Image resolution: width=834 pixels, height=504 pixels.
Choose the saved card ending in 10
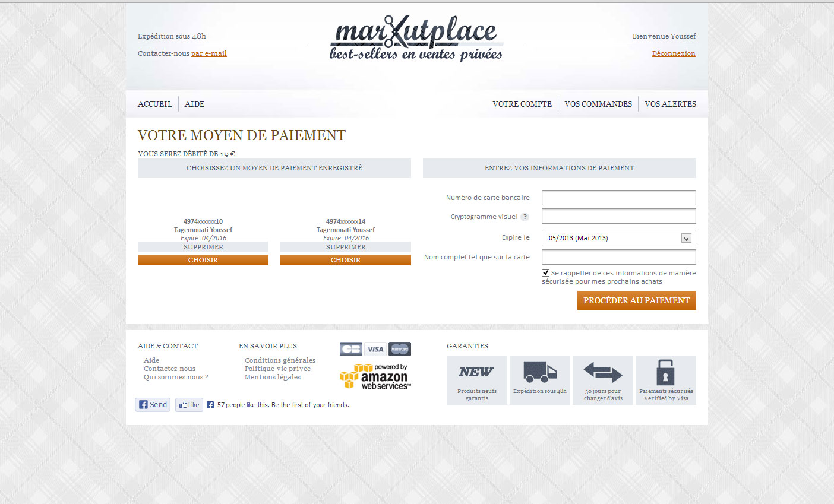tap(203, 260)
